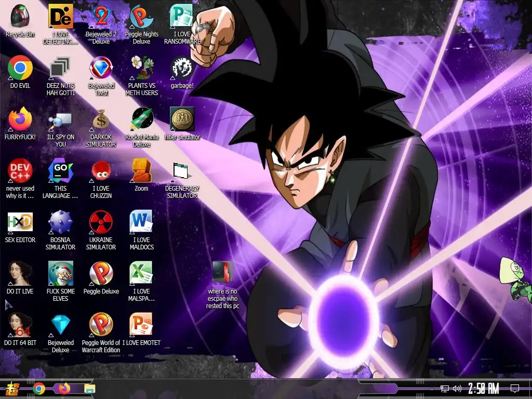The image size is (532, 399).
Task: Open the notification center on the taskbar
Action: click(515, 389)
